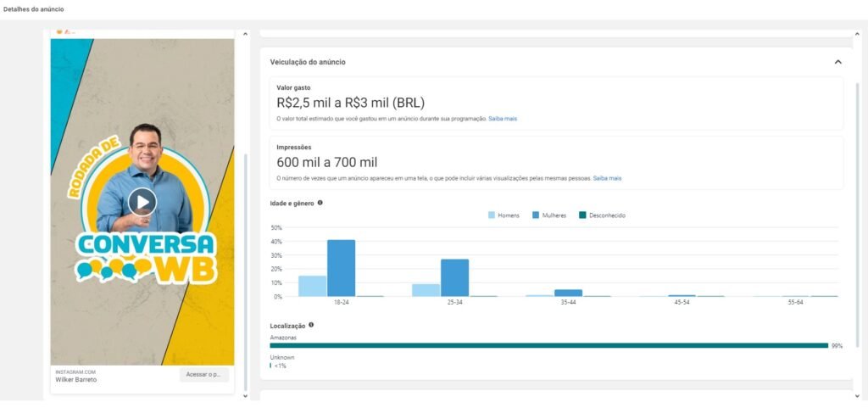Open Saiba mais link under Valor gasto
The width and height of the screenshot is (868, 419).
pos(503,119)
